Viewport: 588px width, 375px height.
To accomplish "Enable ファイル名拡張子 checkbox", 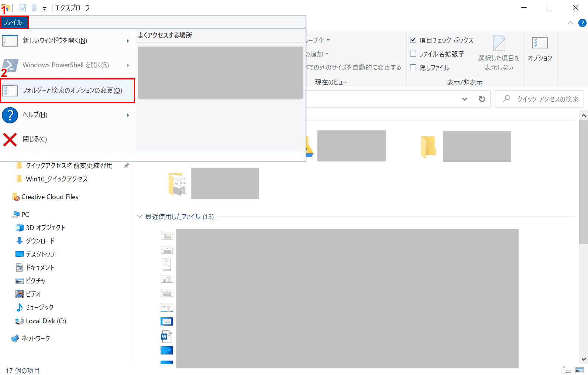I will pos(413,54).
